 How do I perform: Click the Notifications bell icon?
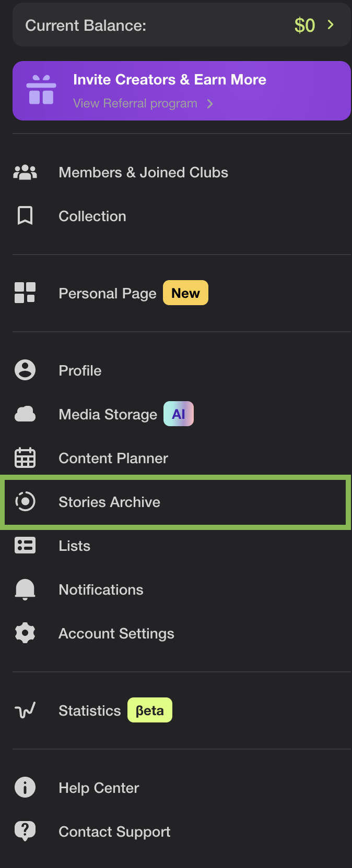pos(25,589)
